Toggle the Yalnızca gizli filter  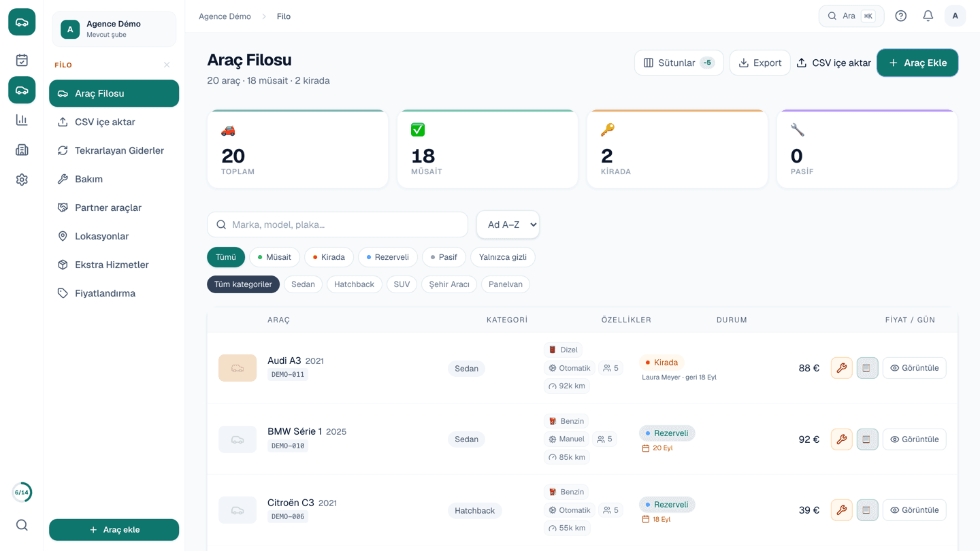point(503,257)
